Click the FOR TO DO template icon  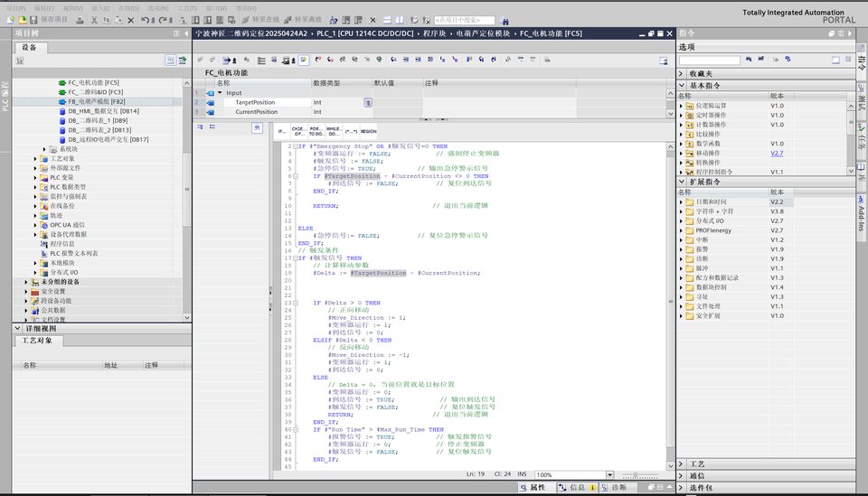pos(316,131)
